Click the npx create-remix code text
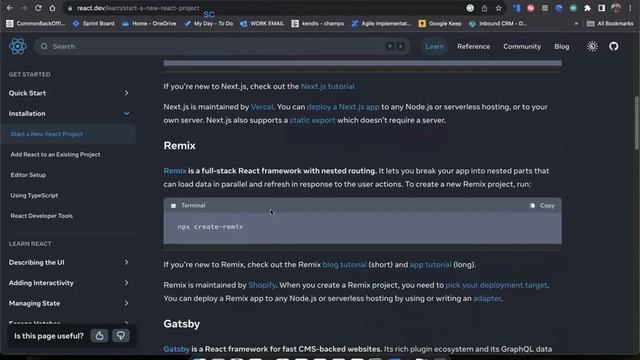The width and height of the screenshot is (640, 360). coord(210,227)
